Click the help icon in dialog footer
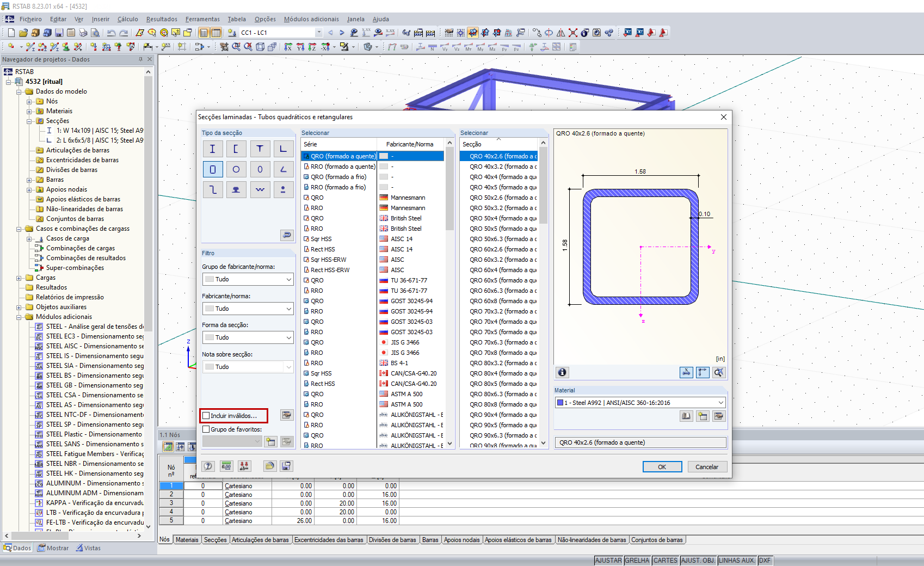Image resolution: width=924 pixels, height=566 pixels. pos(208,466)
